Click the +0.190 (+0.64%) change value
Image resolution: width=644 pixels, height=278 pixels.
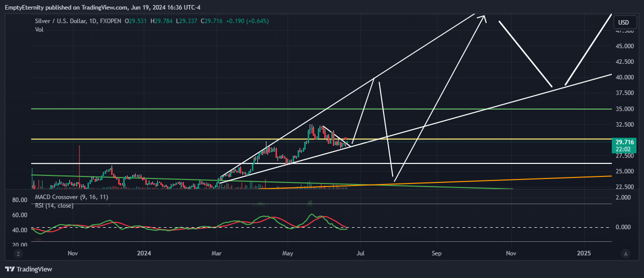click(x=247, y=21)
